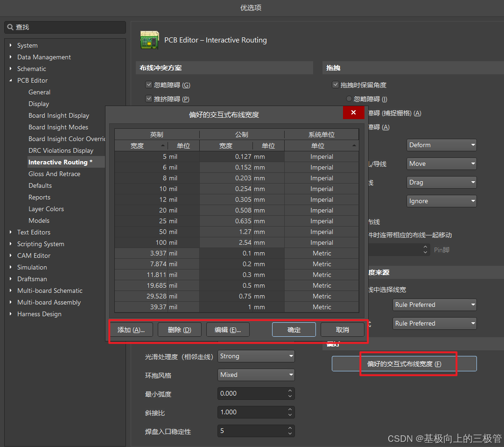504x447 pixels.
Task: Cancel with the 取消 button
Action: tap(343, 330)
